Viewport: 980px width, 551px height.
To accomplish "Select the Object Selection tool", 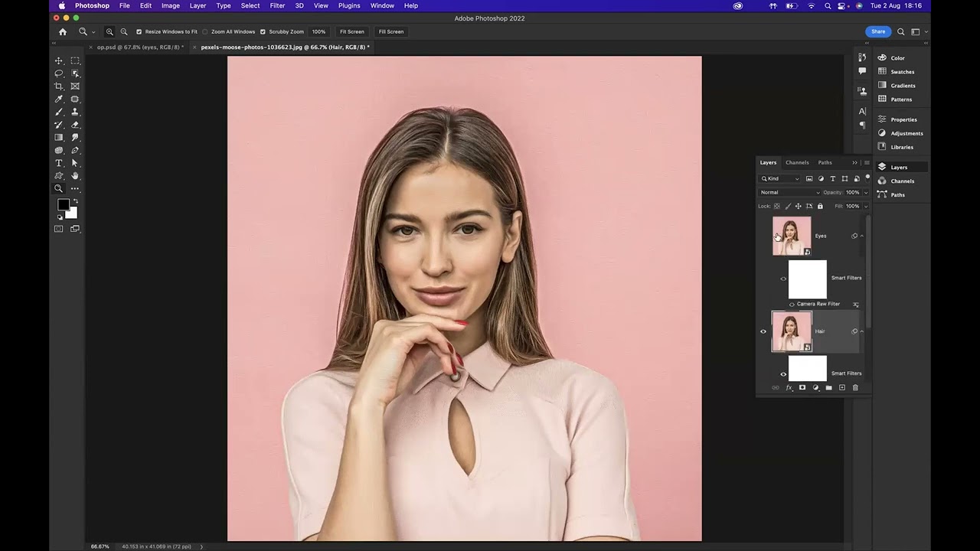I will pyautogui.click(x=75, y=73).
